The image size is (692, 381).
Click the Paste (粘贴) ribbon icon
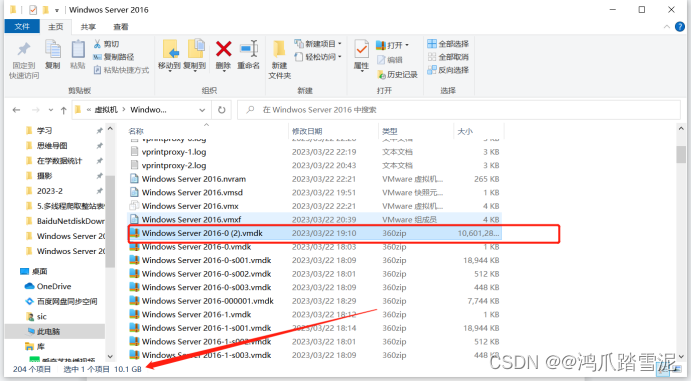click(x=78, y=55)
